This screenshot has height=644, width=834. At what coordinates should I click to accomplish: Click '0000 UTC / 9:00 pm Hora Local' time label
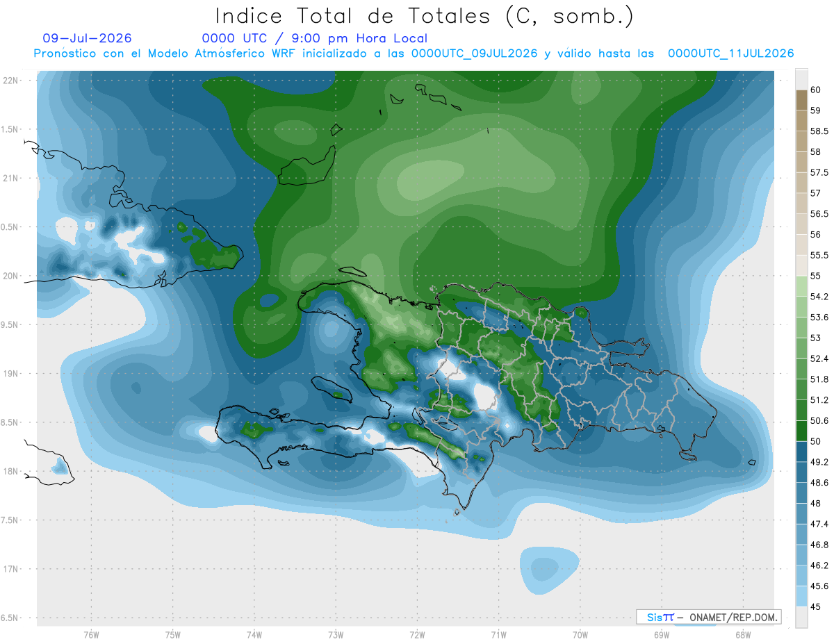point(315,38)
